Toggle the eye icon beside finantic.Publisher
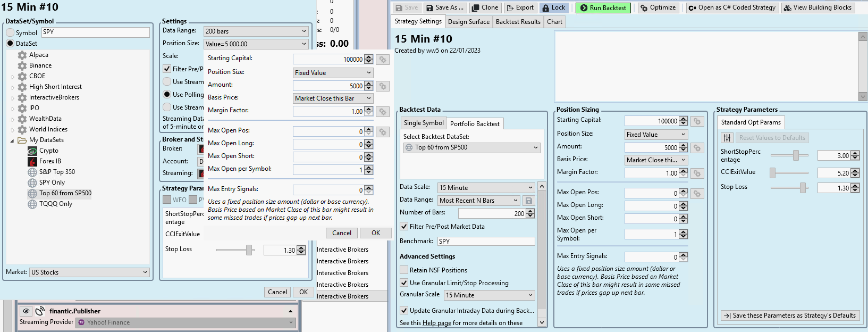 click(x=26, y=311)
